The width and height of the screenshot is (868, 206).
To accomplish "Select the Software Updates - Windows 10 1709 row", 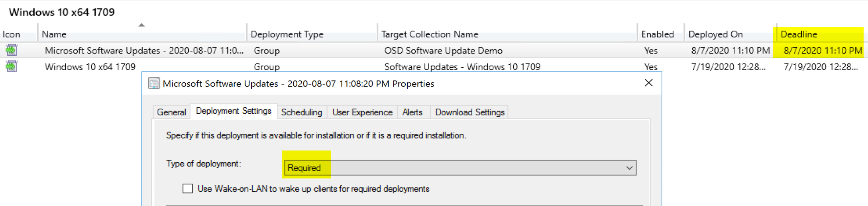I will pyautogui.click(x=462, y=67).
